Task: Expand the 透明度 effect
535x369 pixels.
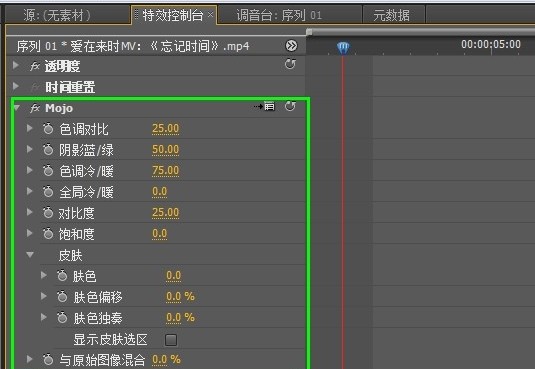Action: 16,65
